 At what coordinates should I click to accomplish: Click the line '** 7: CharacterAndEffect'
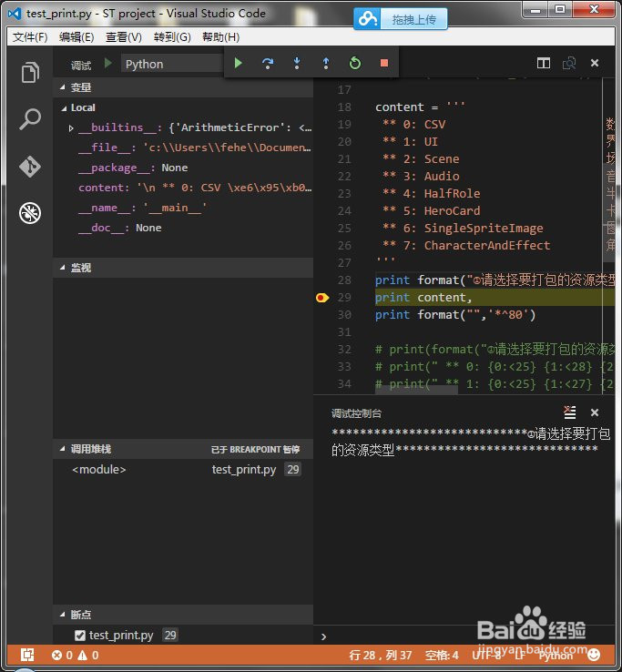pyautogui.click(x=466, y=246)
